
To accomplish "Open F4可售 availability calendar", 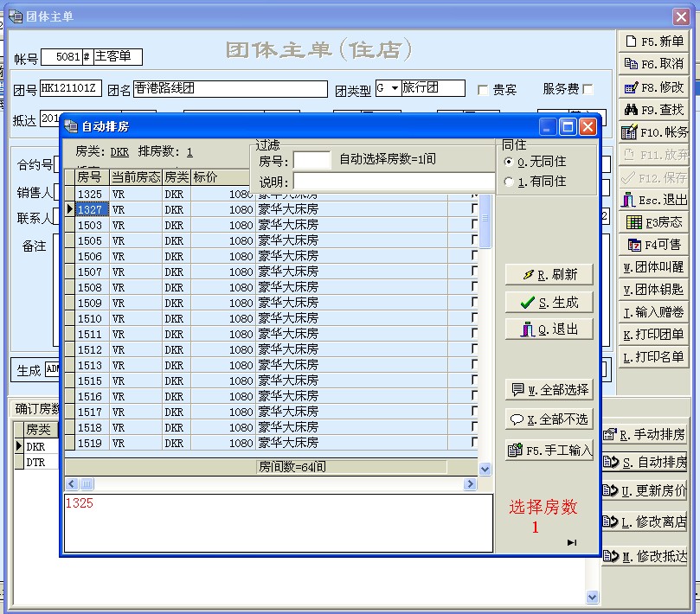I will coord(653,245).
